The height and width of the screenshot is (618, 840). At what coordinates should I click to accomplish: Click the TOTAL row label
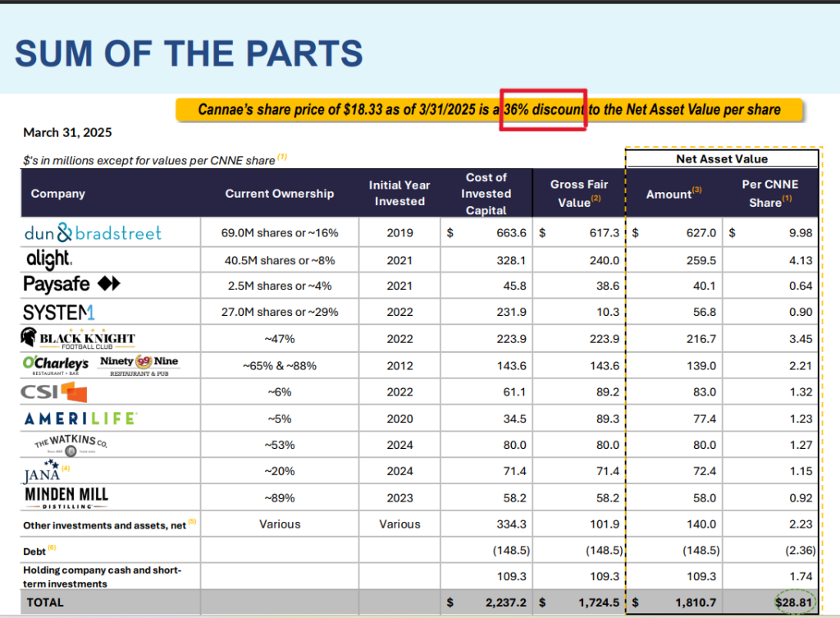click(x=45, y=602)
